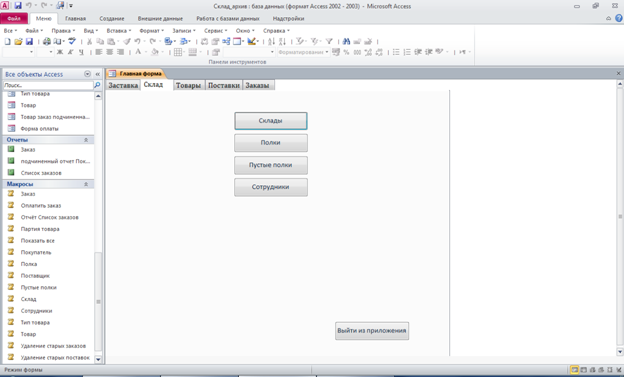624x377 pixels.
Task: Open Access Help question mark icon
Action: [x=618, y=18]
